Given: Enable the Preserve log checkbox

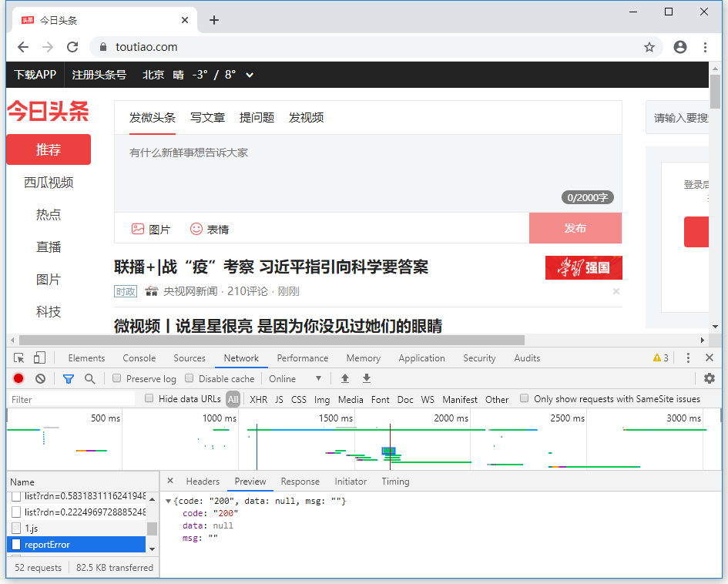Looking at the screenshot, I should (x=117, y=378).
